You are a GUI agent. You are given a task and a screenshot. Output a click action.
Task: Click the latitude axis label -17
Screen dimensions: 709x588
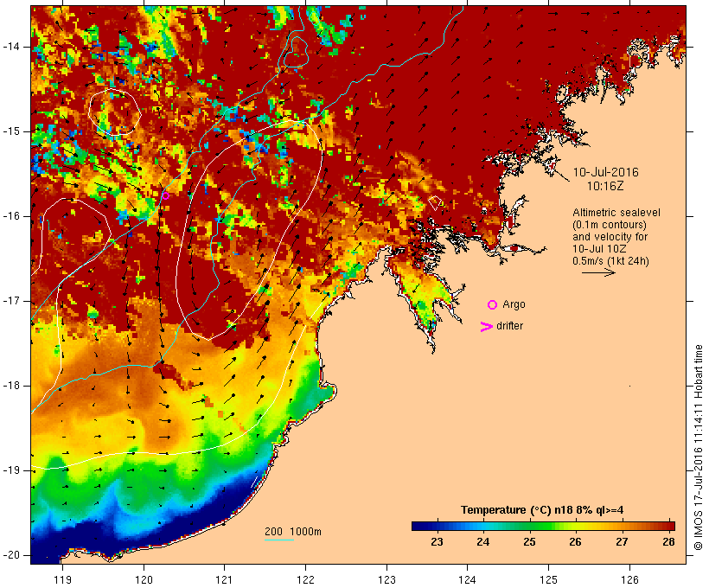pyautogui.click(x=11, y=301)
